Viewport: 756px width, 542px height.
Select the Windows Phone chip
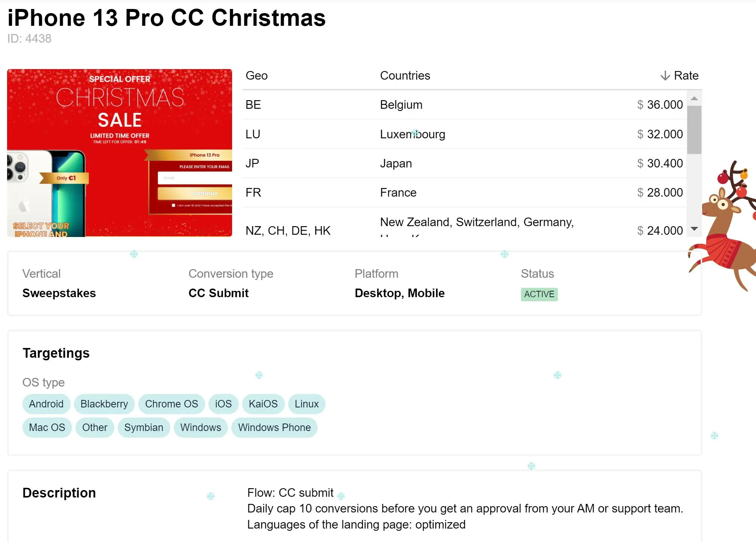(274, 428)
